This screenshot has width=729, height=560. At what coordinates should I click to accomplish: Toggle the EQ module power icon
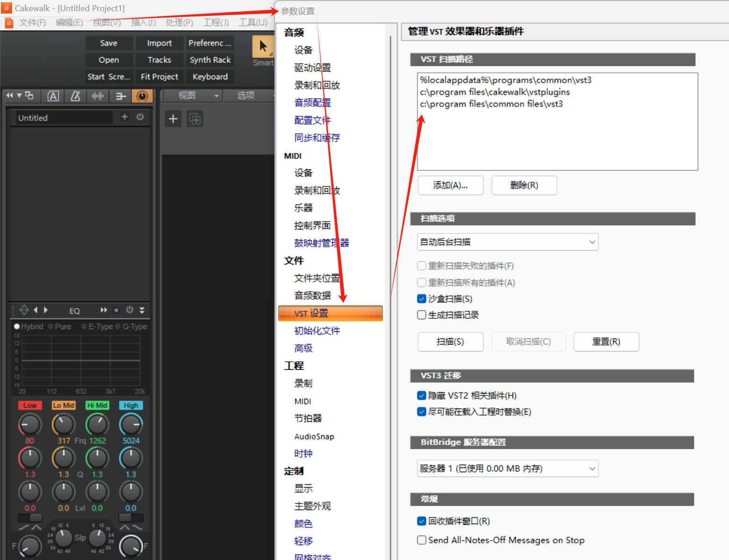(129, 309)
